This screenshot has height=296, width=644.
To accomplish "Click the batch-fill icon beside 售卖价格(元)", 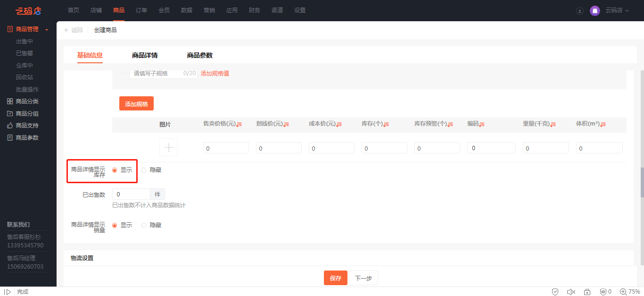I will pyautogui.click(x=239, y=125).
